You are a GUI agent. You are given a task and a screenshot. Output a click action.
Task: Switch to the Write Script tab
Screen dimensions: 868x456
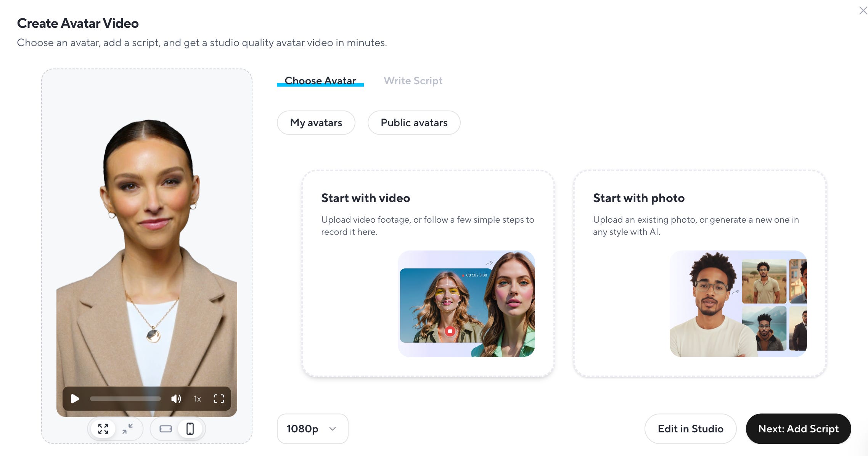pyautogui.click(x=413, y=81)
